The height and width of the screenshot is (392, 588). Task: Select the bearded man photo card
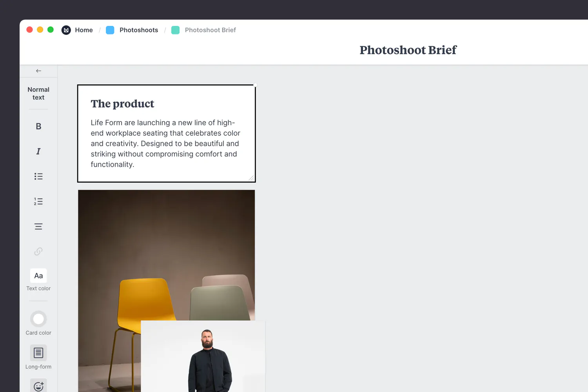(203, 356)
